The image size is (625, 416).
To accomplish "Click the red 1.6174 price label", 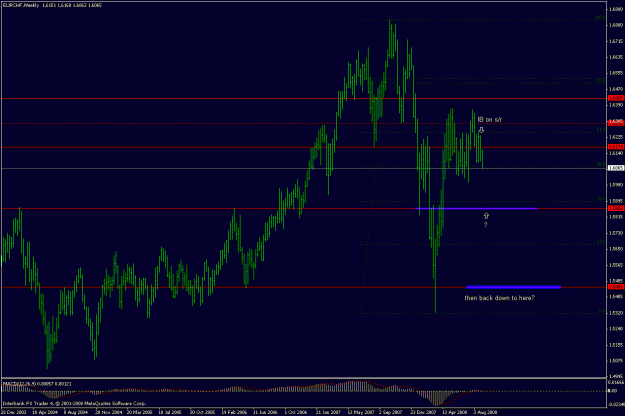I will (616, 147).
